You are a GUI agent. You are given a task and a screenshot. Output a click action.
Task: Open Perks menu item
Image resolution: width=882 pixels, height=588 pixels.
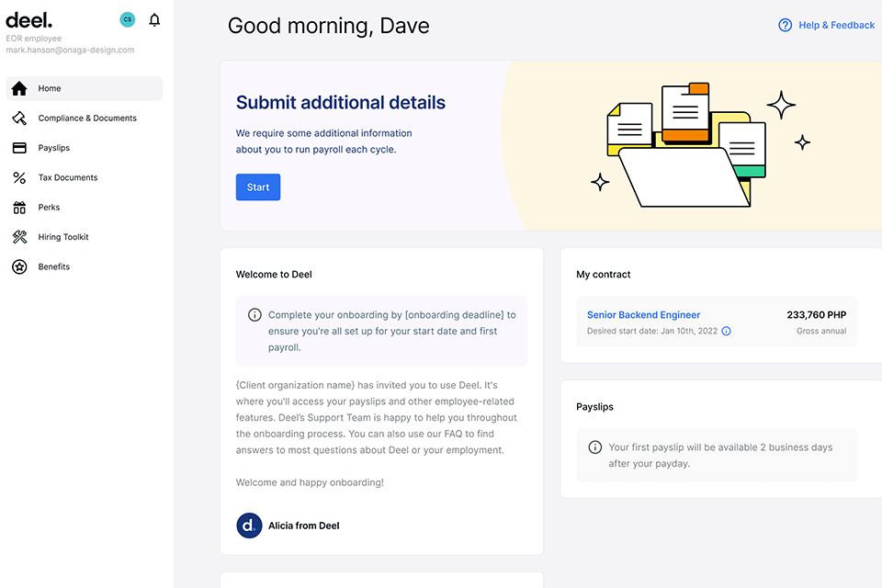85,208
